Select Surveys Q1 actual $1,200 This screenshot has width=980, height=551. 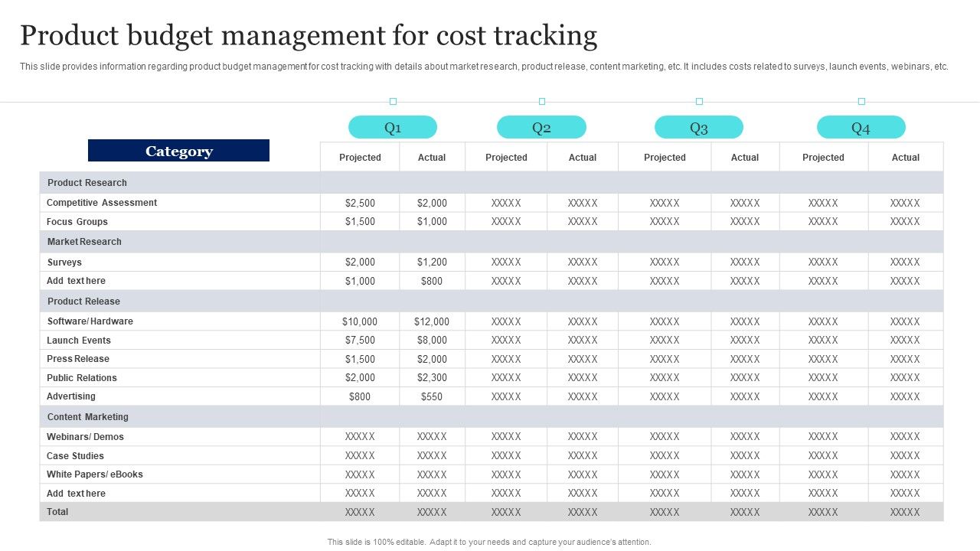(432, 262)
